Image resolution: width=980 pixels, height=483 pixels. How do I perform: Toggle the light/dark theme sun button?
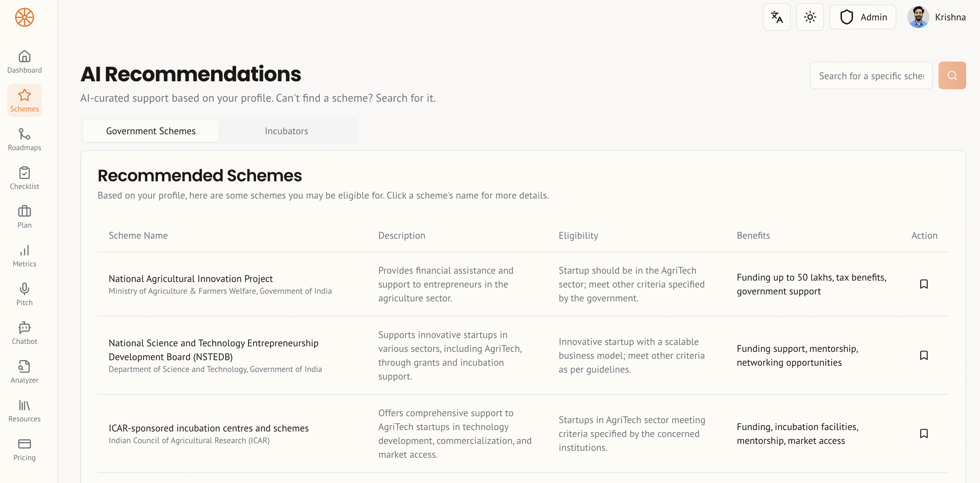click(x=809, y=17)
